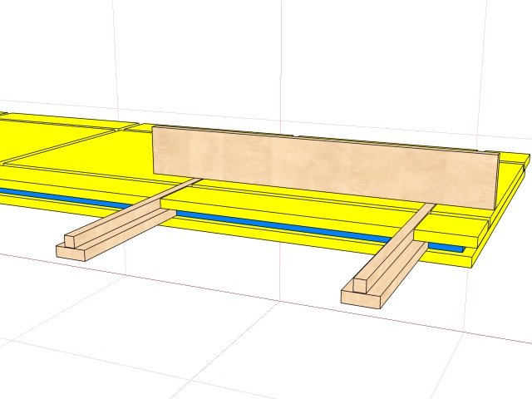Pick the right lower wooden runner end
Screen dimensions: 532x399
(x=361, y=299)
